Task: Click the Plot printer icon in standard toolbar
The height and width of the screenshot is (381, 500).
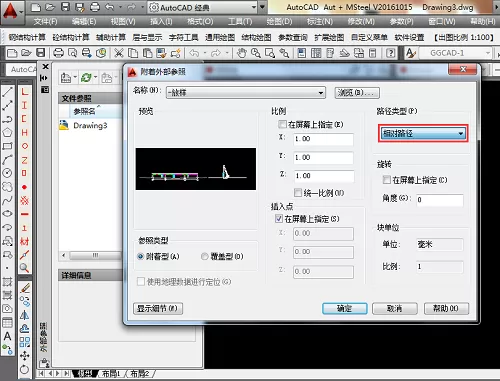Action: (x=58, y=53)
